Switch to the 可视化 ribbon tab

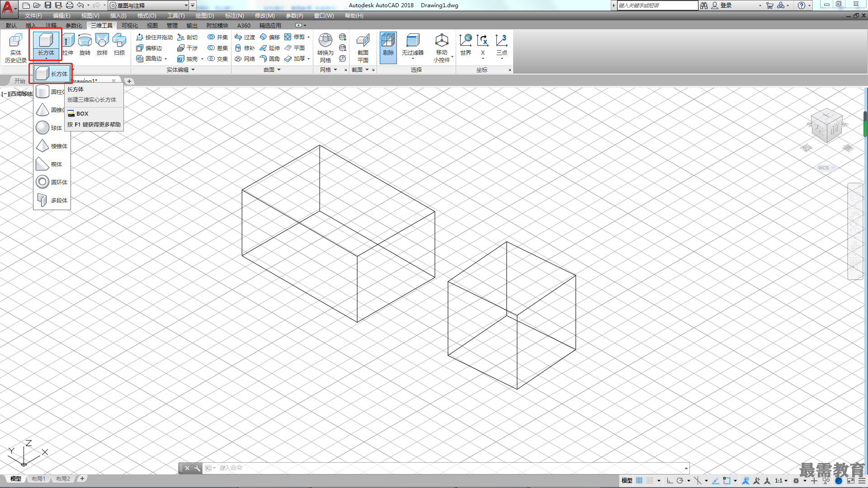click(129, 26)
